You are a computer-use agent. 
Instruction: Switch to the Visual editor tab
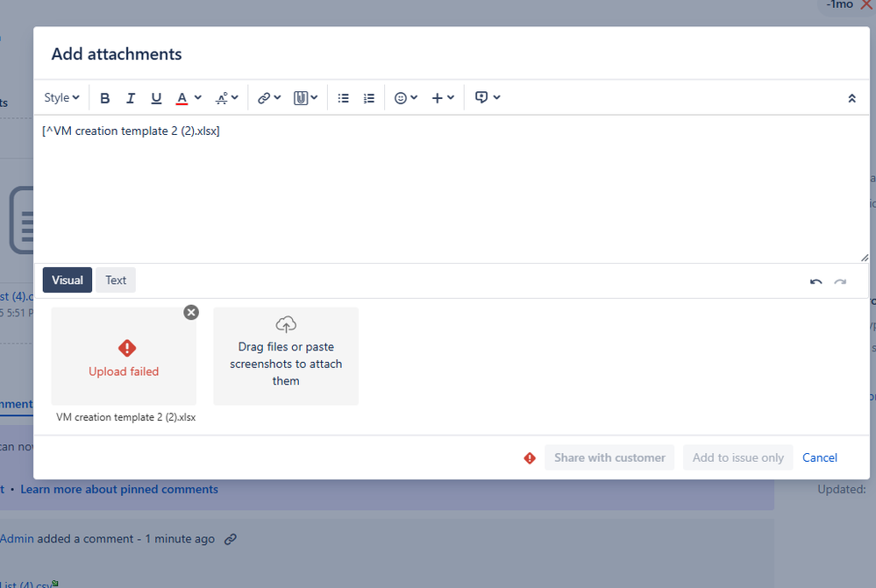click(x=67, y=280)
